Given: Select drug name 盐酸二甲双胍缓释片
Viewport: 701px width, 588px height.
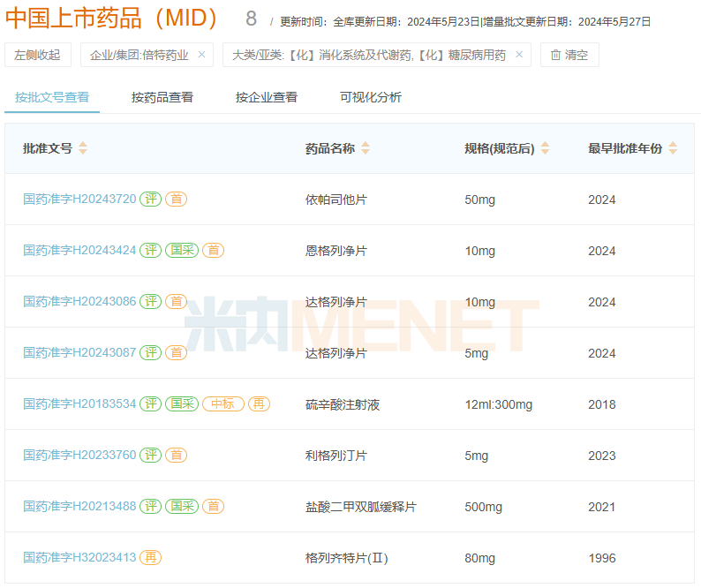Looking at the screenshot, I should point(361,507).
